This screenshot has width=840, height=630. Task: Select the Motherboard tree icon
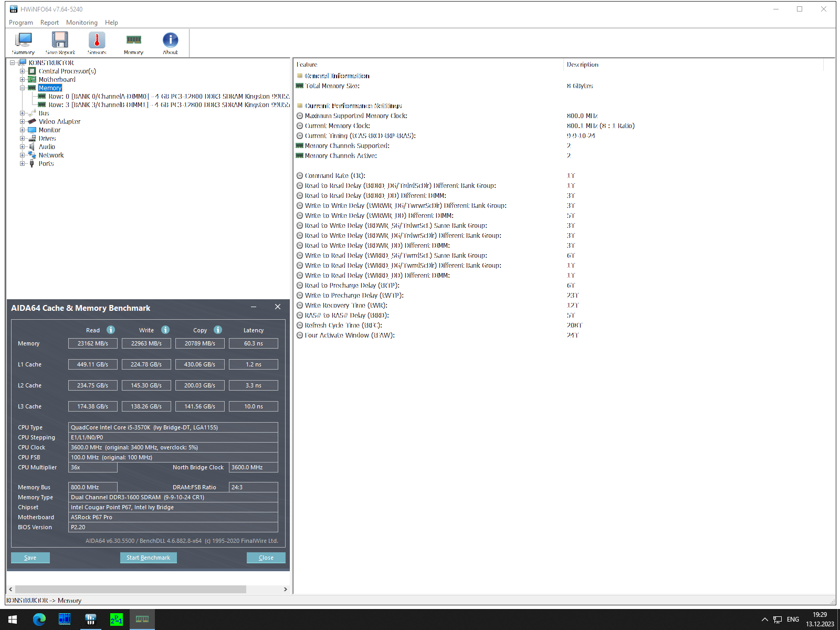click(x=32, y=79)
